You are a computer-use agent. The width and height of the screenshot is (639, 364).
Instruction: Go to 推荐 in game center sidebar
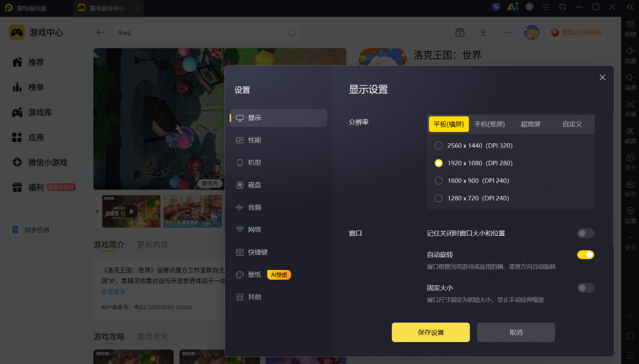pos(28,62)
